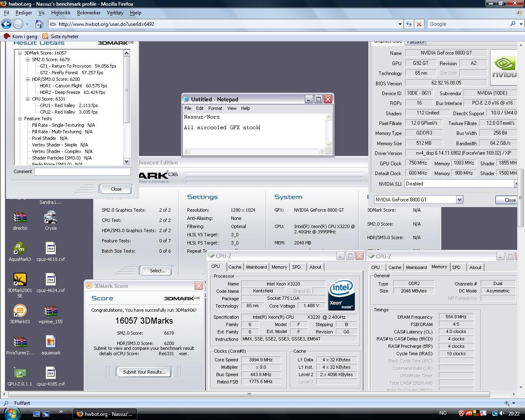Click the GPU Clock 750 MHz value
This screenshot has width=525, height=420.
pos(418,163)
